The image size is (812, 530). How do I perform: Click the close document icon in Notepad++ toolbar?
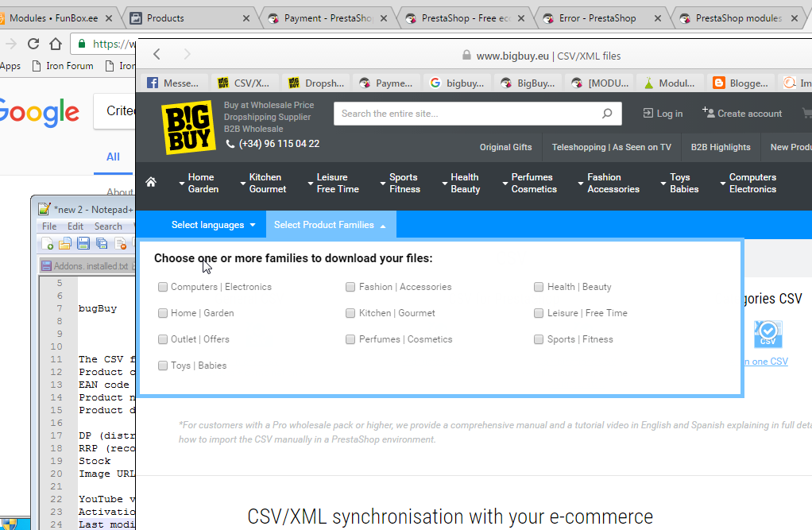(120, 243)
